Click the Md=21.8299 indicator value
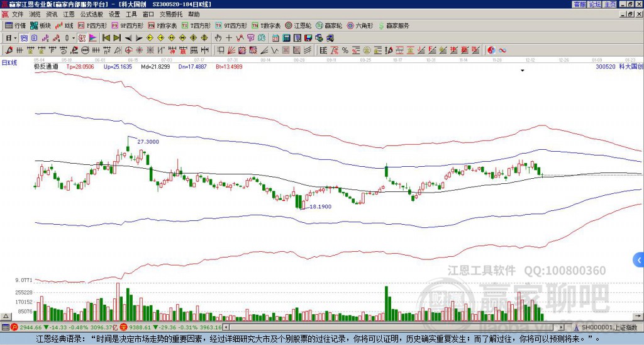 tap(155, 66)
